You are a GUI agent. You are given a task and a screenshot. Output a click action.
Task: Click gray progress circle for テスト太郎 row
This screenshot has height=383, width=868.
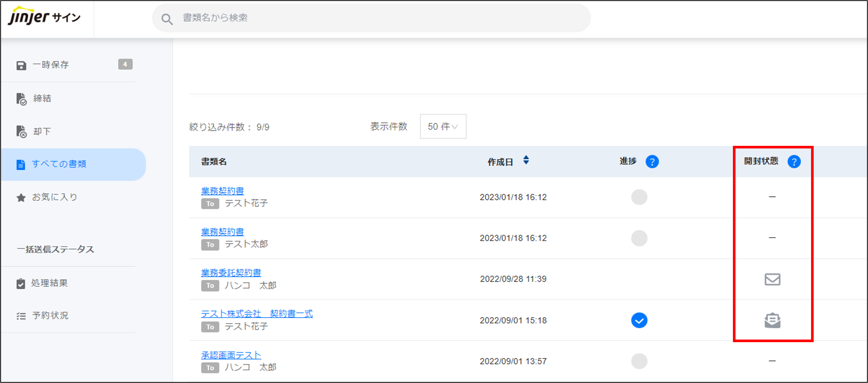tap(639, 238)
